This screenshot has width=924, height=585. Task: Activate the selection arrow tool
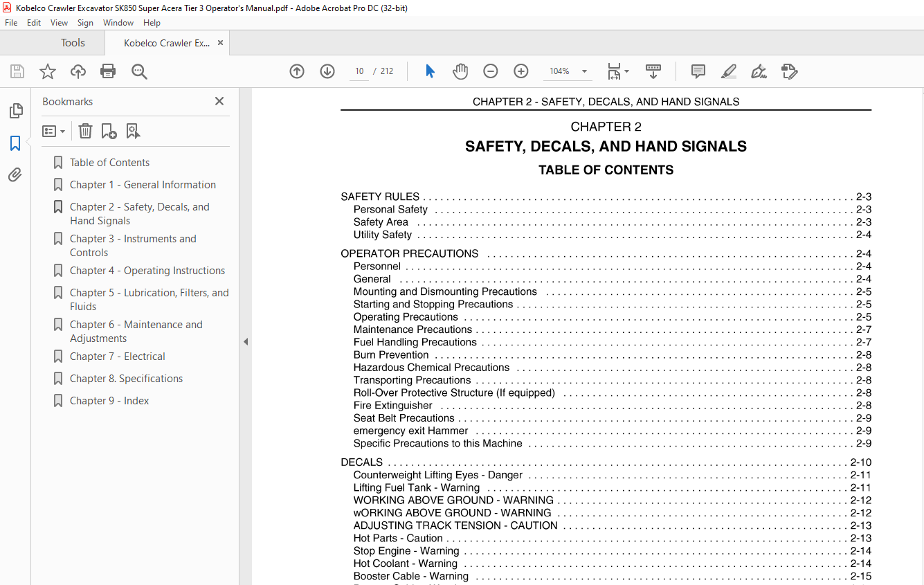click(x=430, y=71)
